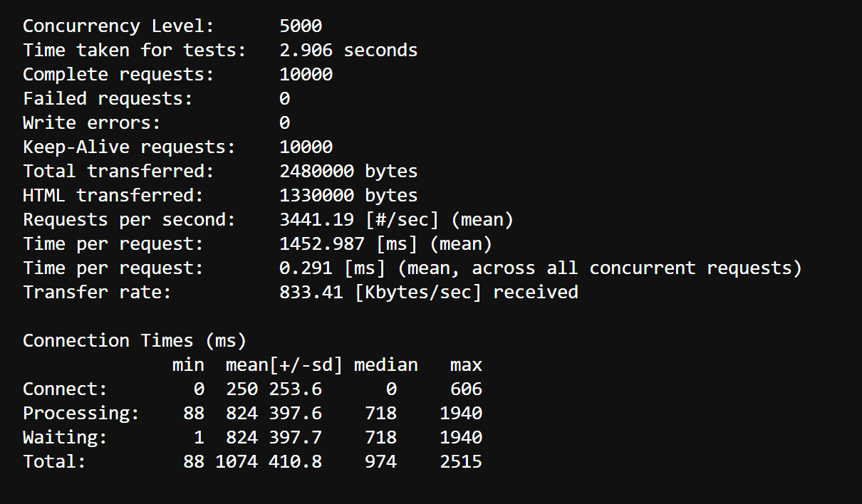Click the "2.906 seconds" time taken value
The width and height of the screenshot is (862, 504).
348,51
